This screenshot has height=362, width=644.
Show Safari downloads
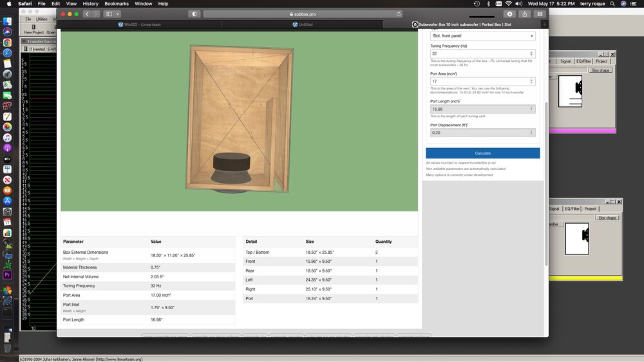click(509, 14)
